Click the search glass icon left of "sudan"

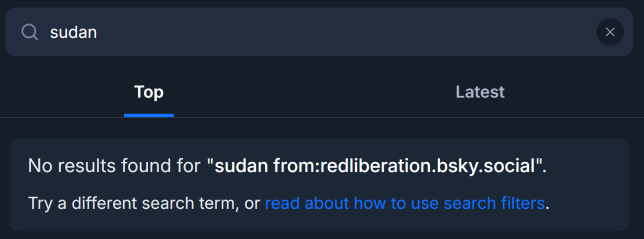tap(29, 32)
